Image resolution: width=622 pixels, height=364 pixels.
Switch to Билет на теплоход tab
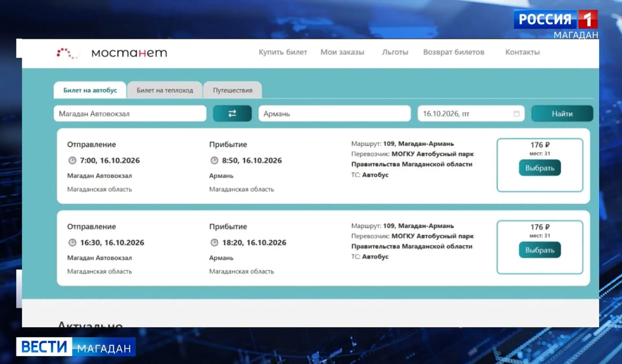(x=165, y=90)
